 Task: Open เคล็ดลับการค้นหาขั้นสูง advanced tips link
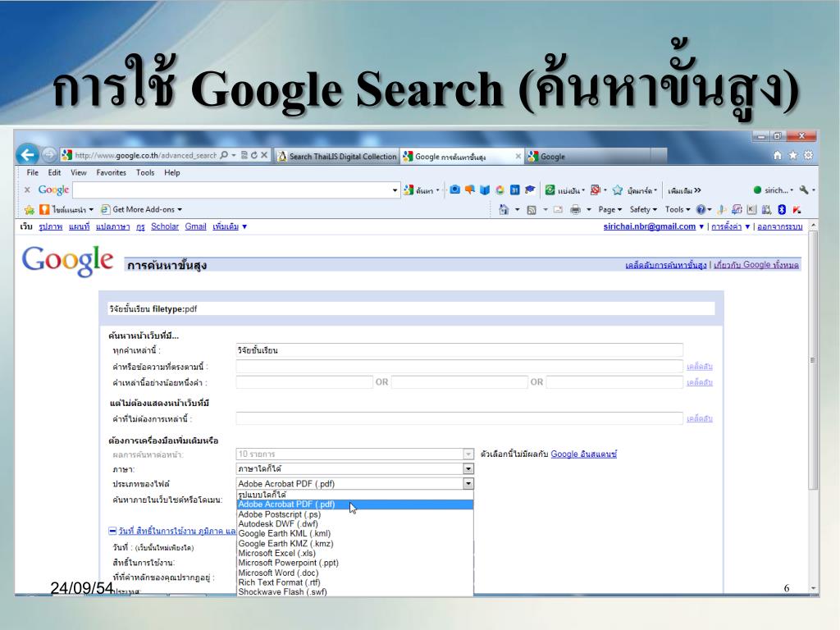pos(665,265)
